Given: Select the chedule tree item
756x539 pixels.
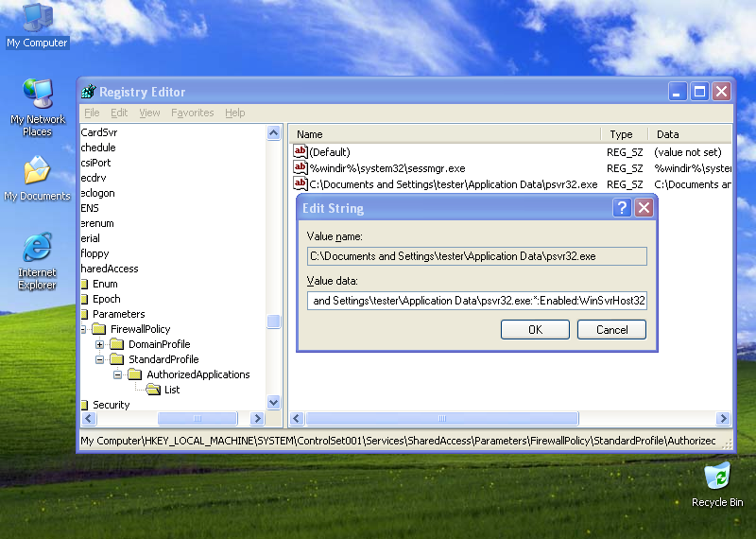Looking at the screenshot, I should (98, 148).
